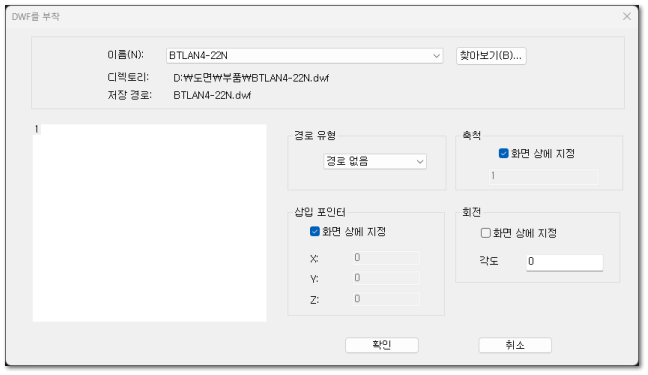Click the 디렉토리: label

[x=128, y=77]
